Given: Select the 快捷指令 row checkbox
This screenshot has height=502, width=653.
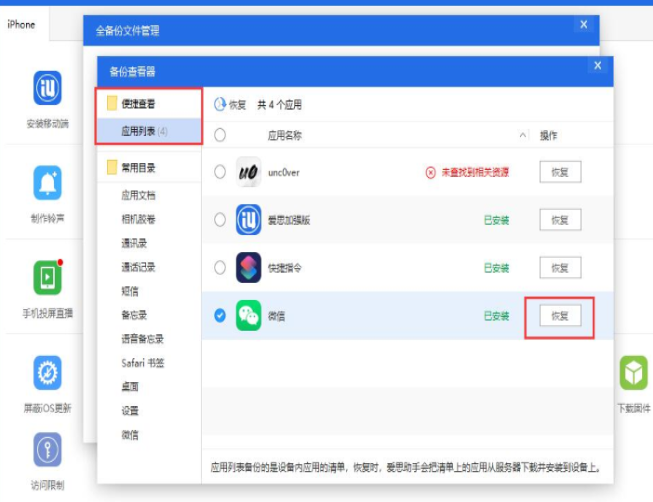Looking at the screenshot, I should (220, 267).
